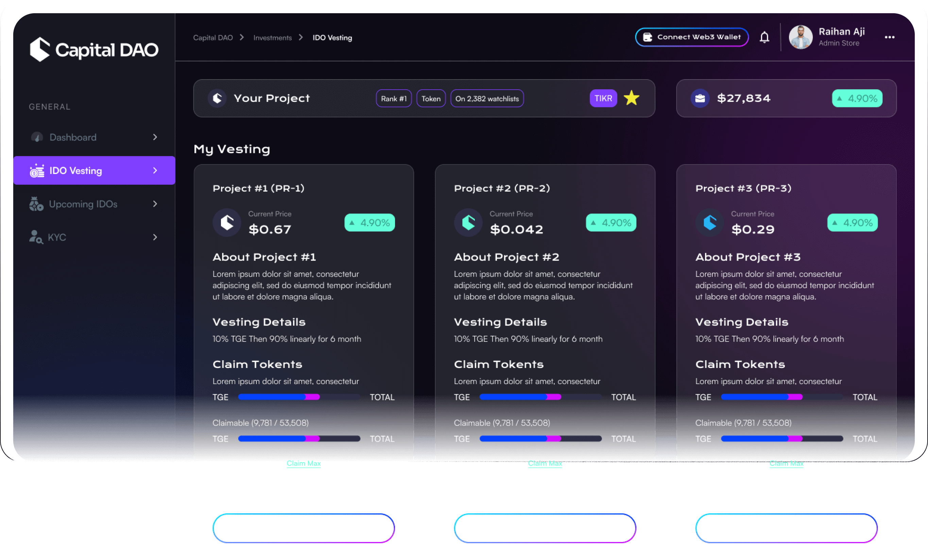Image resolution: width=928 pixels, height=560 pixels.
Task: Click Project #2 Claimable progress bar
Action: 541,439
